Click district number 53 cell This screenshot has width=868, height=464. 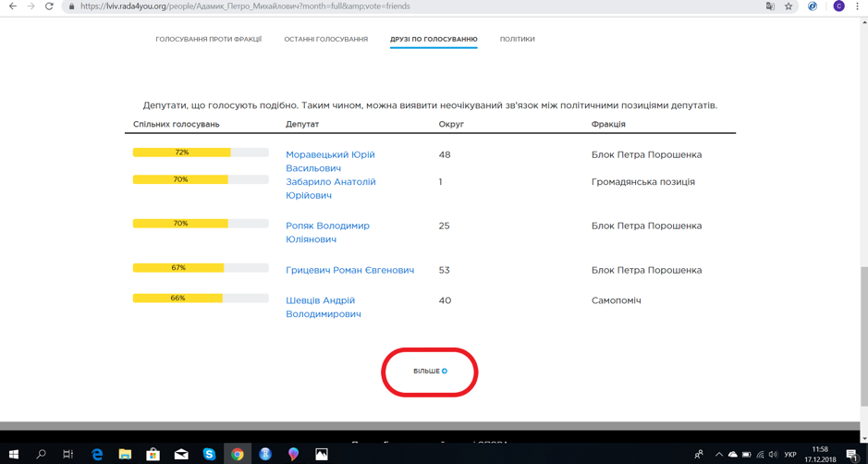click(444, 270)
